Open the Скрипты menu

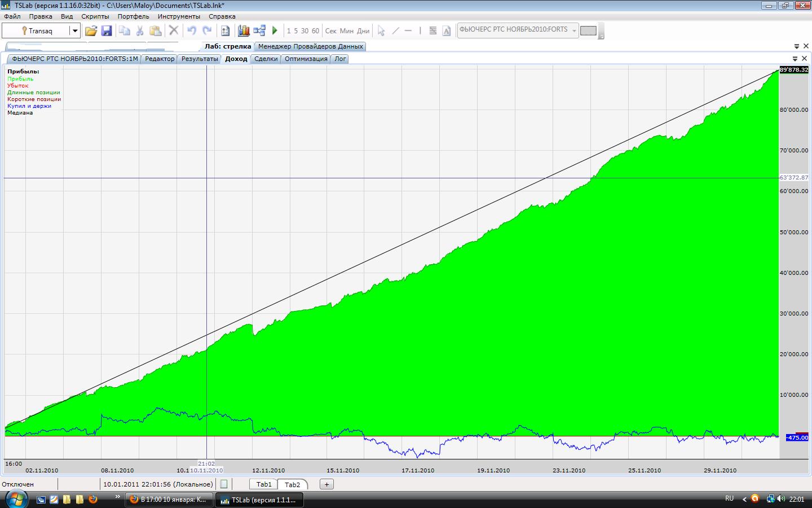tap(95, 16)
